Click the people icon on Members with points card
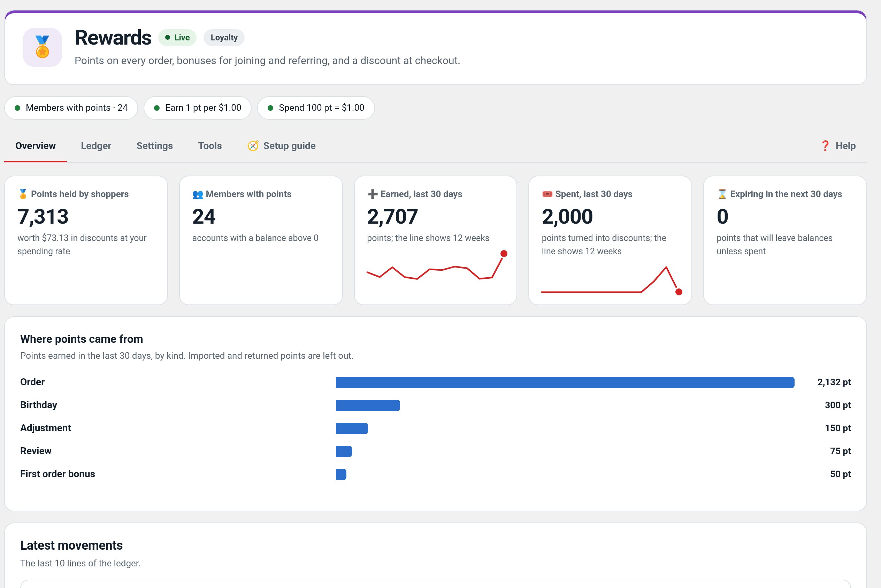 click(x=198, y=194)
